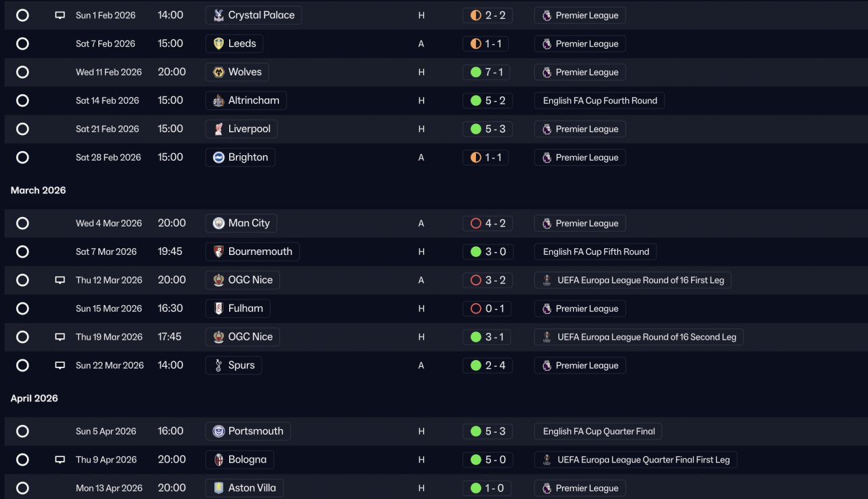Open English FA Cup Fifth Round competition

click(595, 252)
